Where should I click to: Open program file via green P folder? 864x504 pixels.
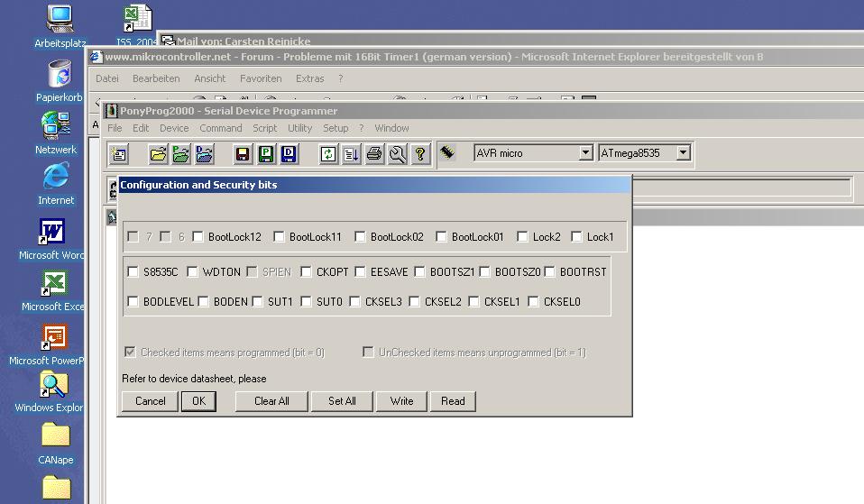(180, 153)
